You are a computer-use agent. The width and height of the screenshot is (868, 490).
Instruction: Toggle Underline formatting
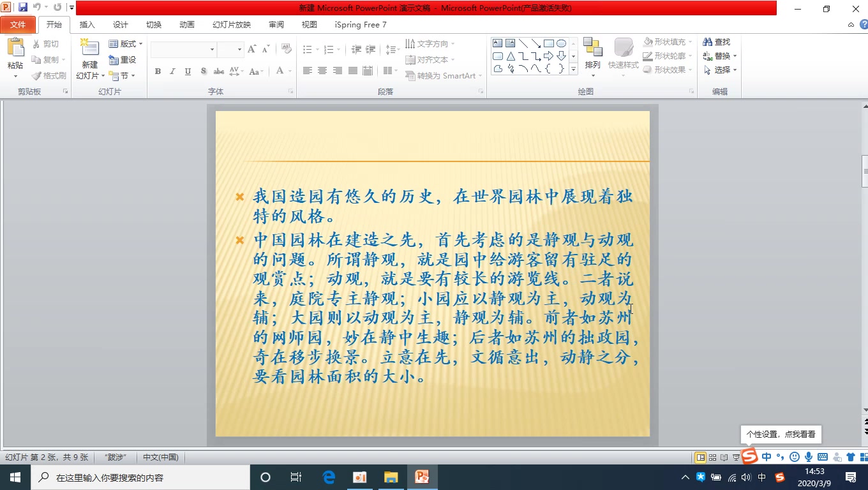188,71
